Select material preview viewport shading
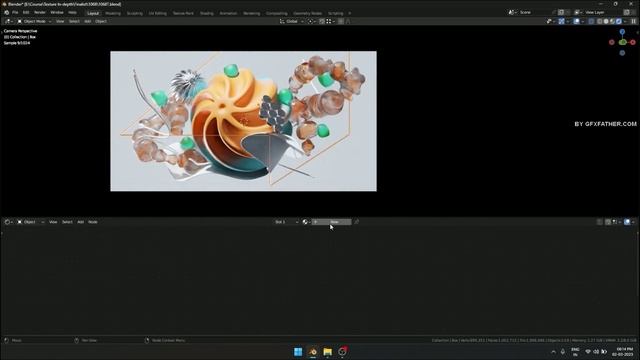The height and width of the screenshot is (360, 640). click(x=612, y=21)
